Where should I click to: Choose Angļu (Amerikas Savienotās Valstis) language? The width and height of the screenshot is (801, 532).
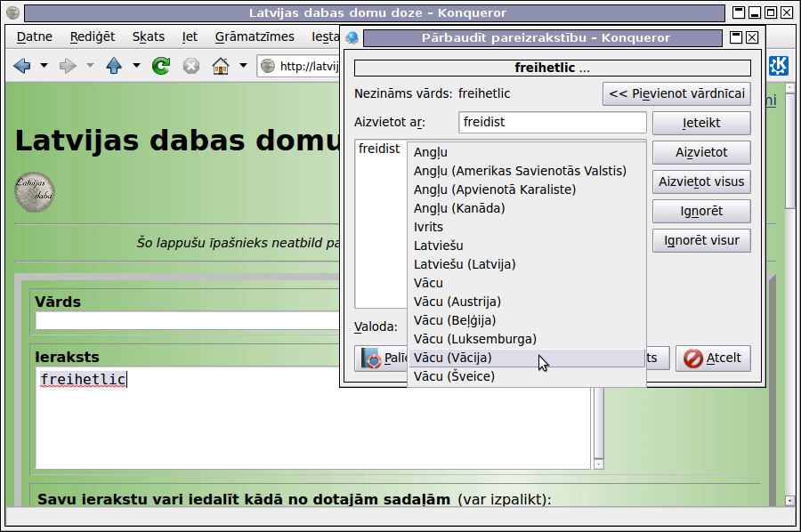(x=526, y=171)
